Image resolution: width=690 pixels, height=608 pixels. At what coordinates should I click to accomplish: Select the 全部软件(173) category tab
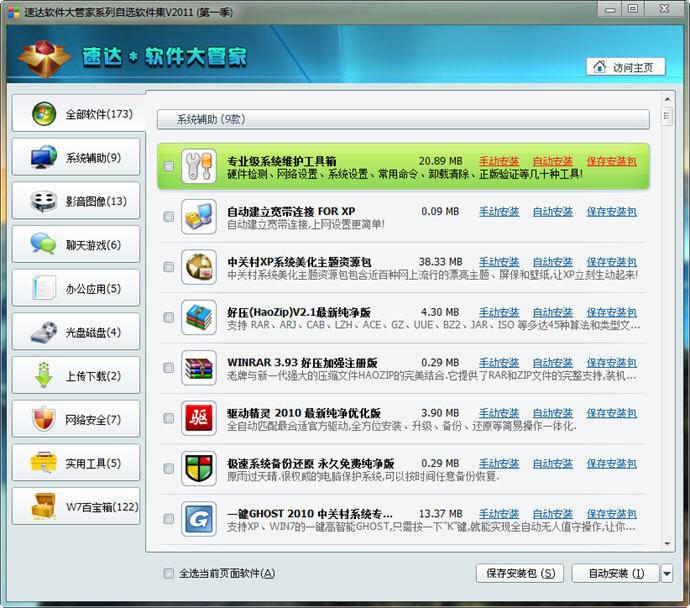coord(78,114)
